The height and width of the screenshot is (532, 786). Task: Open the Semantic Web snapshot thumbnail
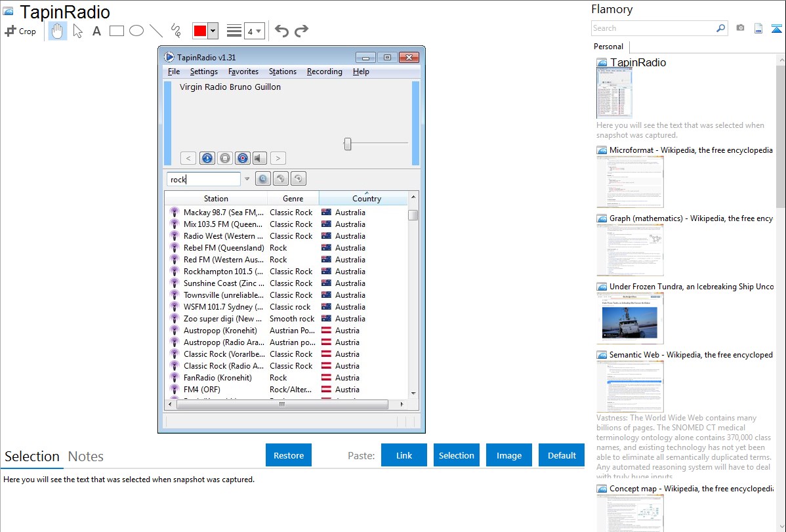point(630,386)
